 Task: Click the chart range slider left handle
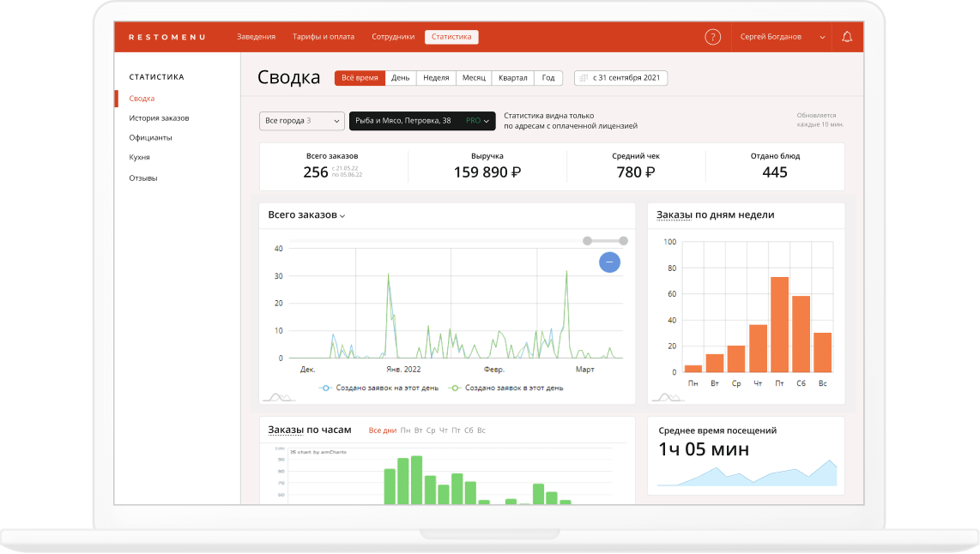(587, 241)
